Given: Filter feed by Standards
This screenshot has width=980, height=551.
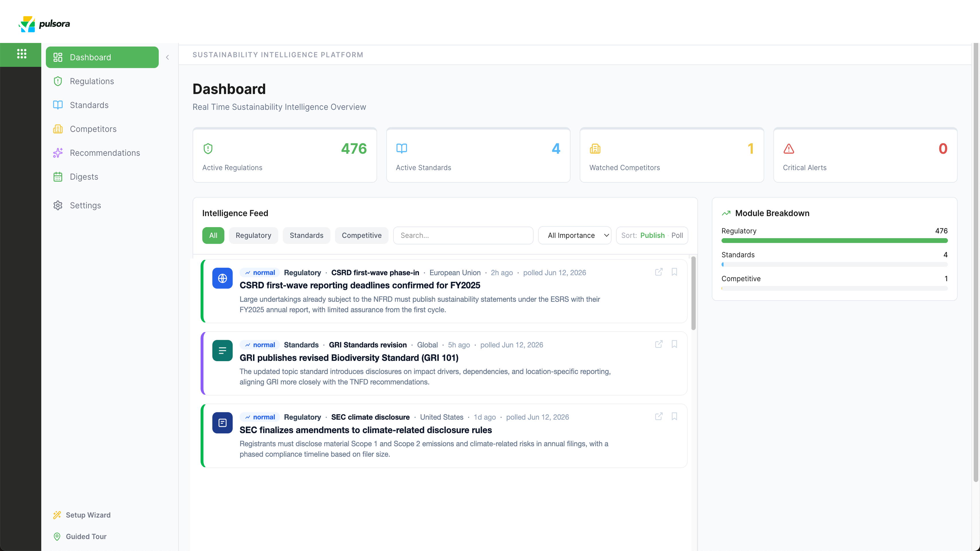Looking at the screenshot, I should (307, 235).
